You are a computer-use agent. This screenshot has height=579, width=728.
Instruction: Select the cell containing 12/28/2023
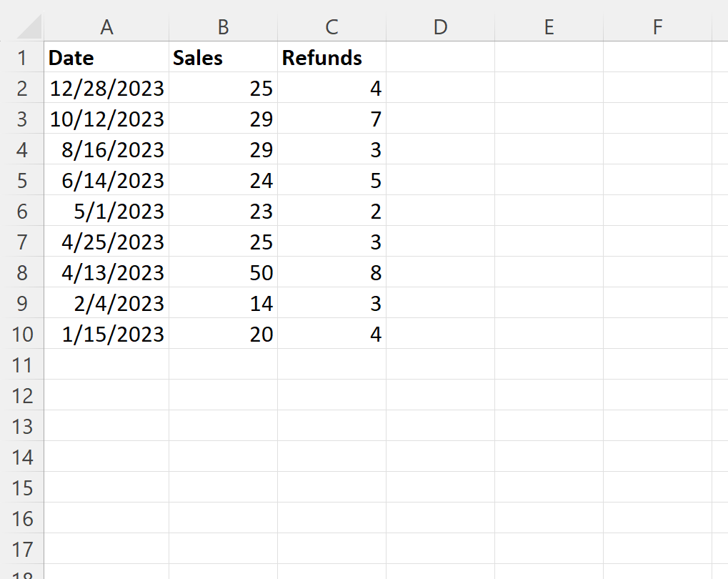point(106,89)
